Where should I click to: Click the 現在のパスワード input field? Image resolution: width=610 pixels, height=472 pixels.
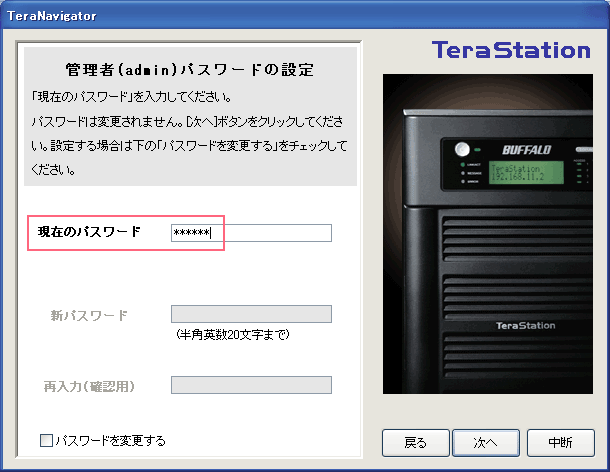[x=251, y=233]
